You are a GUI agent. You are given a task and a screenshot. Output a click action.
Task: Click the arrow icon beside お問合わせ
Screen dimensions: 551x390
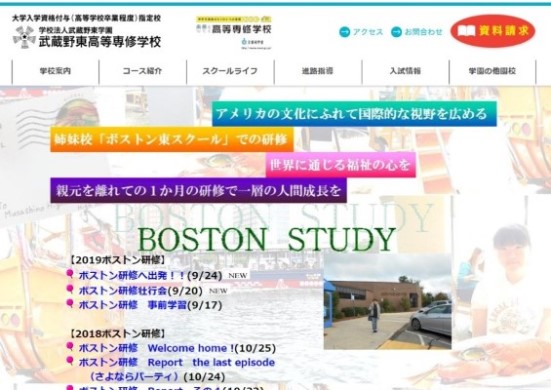(x=396, y=32)
